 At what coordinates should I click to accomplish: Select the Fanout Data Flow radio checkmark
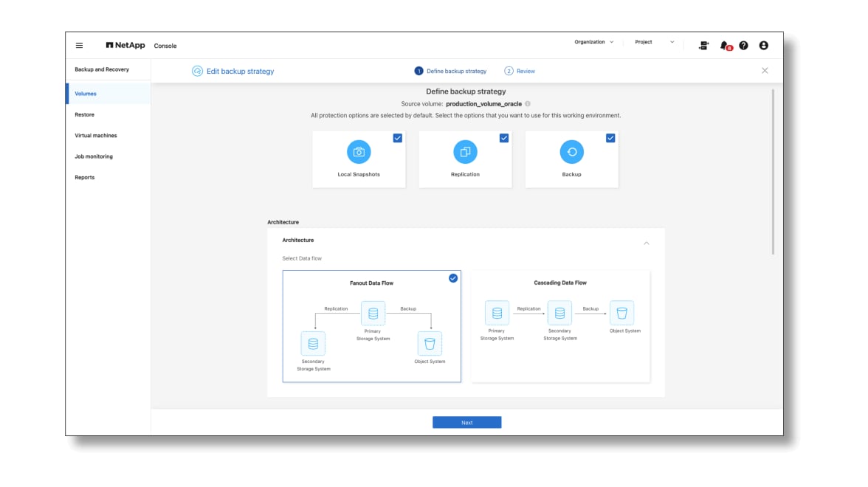453,277
